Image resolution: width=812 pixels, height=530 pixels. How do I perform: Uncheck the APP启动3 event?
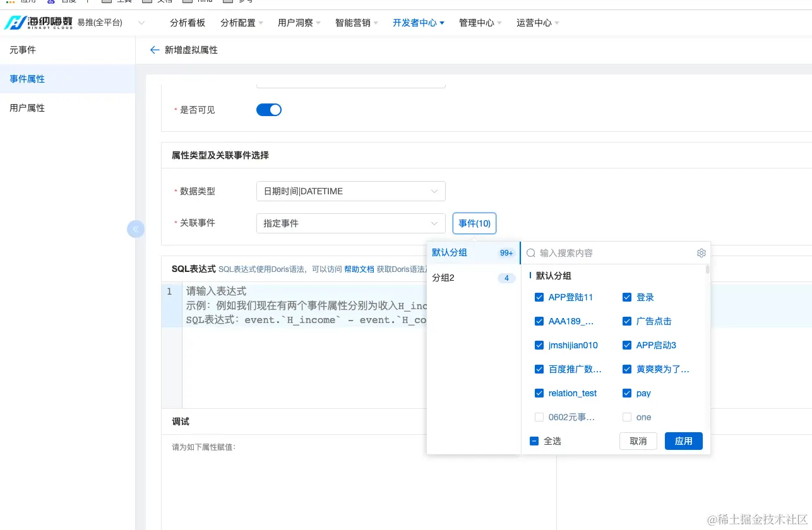point(627,345)
